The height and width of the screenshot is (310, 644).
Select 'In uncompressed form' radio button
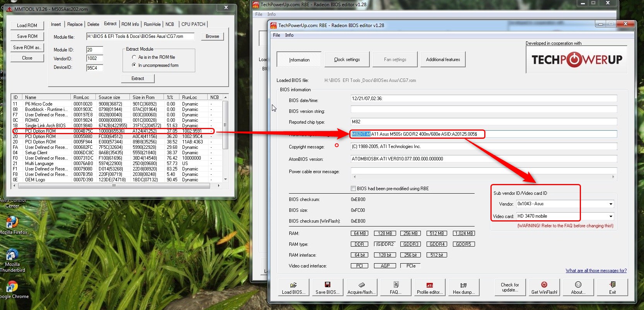click(x=134, y=65)
